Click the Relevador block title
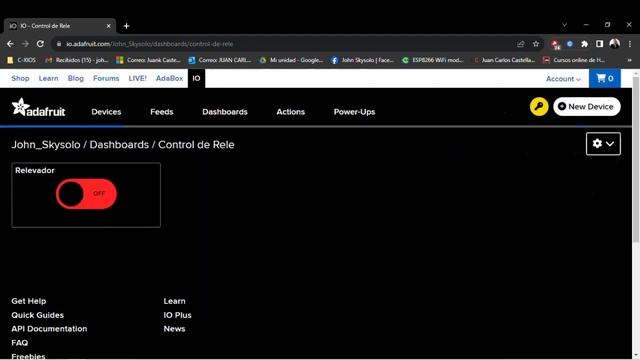This screenshot has height=360, width=640. coord(35,171)
